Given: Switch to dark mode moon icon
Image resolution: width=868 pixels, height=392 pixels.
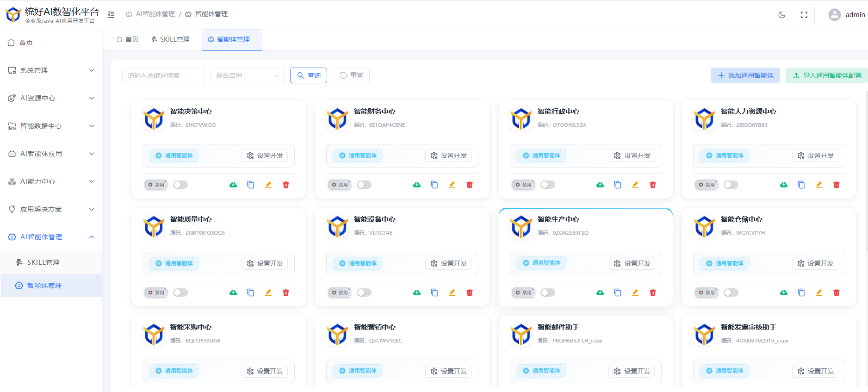Looking at the screenshot, I should 782,15.
